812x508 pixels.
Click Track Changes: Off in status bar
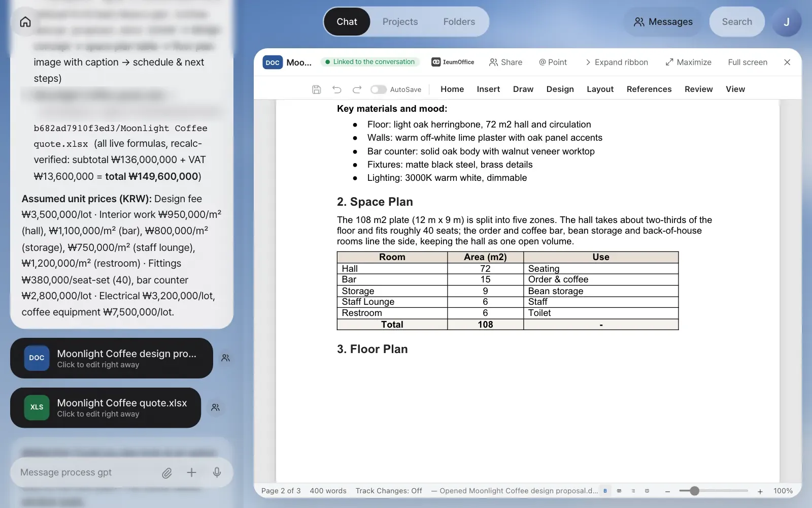point(389,491)
